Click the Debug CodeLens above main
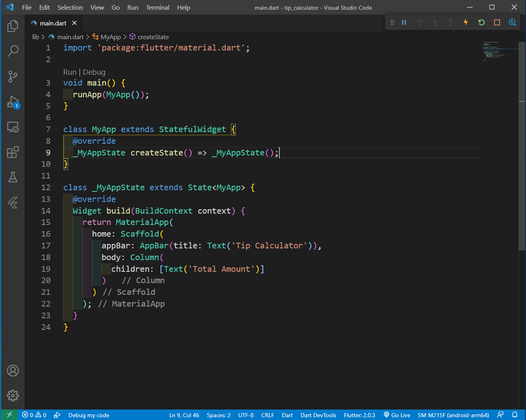The height and width of the screenshot is (420, 526). coord(94,72)
